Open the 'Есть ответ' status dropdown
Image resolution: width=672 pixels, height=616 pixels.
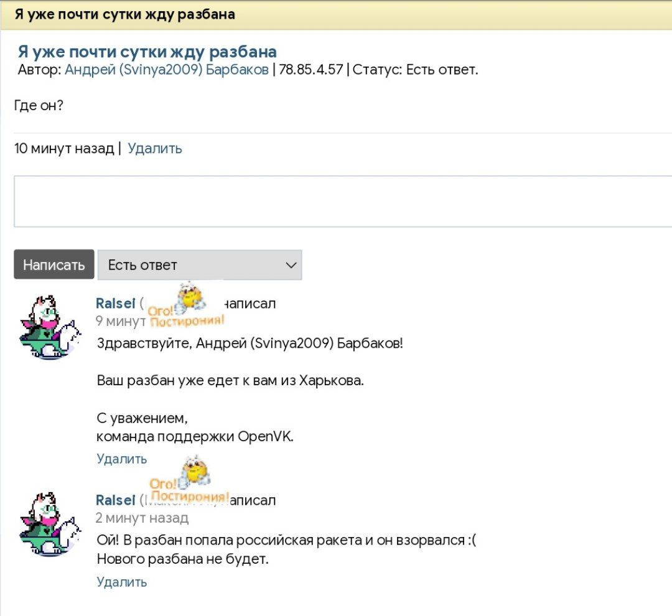[x=199, y=265]
